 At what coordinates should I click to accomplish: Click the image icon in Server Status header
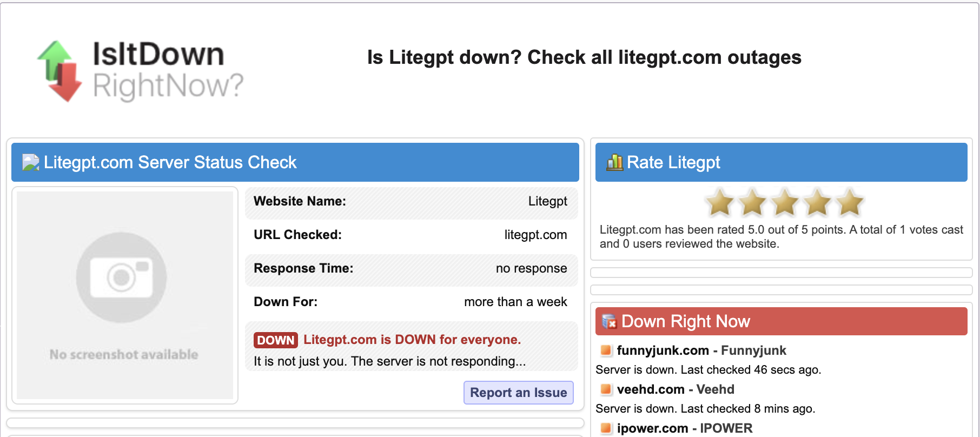click(x=31, y=162)
